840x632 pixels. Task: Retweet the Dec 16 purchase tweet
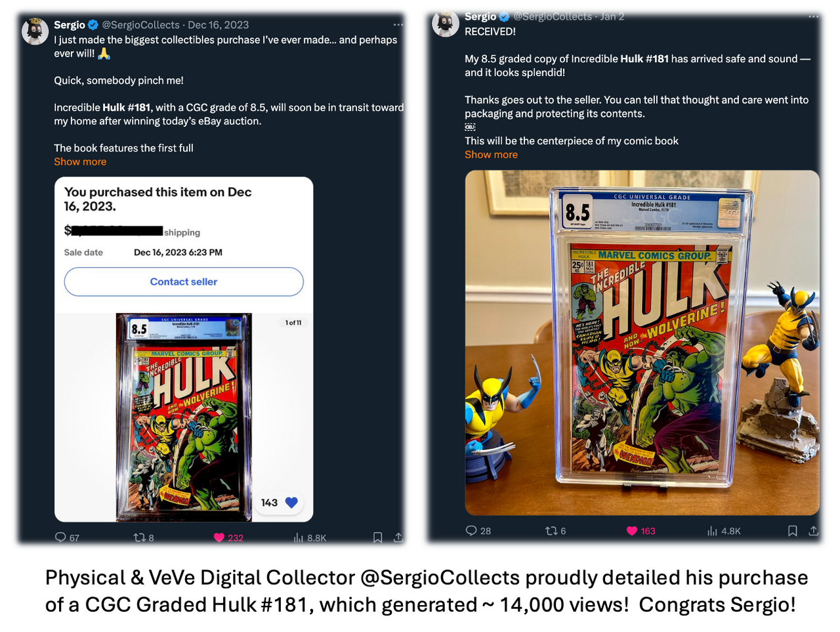[144, 537]
